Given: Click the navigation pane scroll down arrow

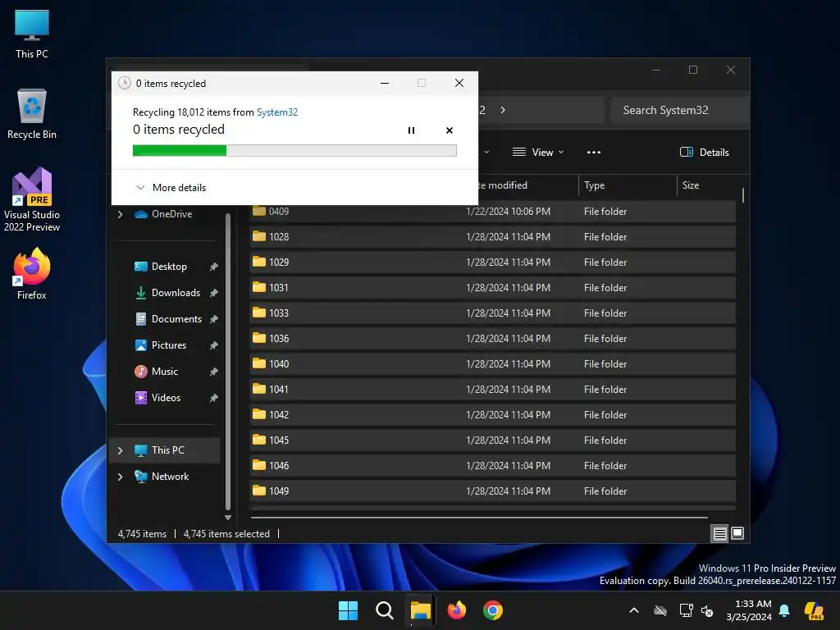Looking at the screenshot, I should pyautogui.click(x=228, y=518).
